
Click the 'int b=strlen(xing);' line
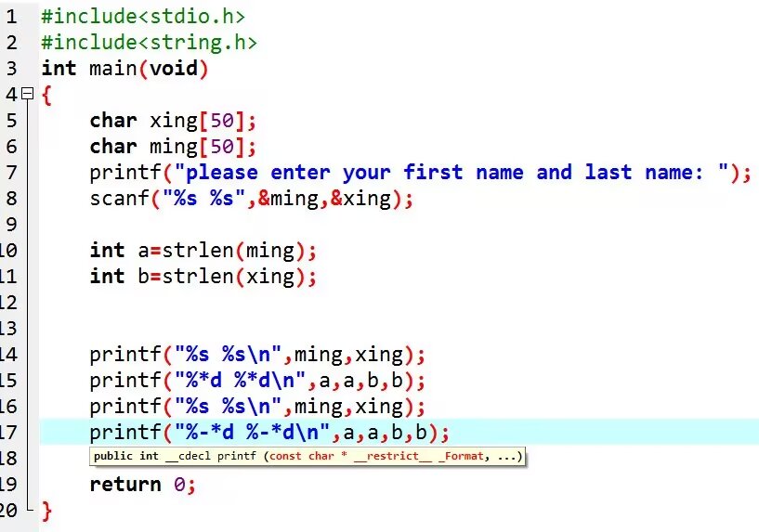[x=203, y=277]
